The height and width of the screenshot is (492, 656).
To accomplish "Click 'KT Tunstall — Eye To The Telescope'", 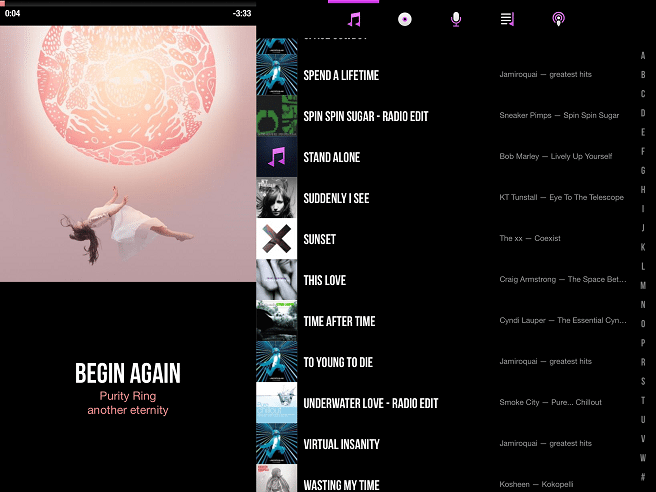I will pyautogui.click(x=561, y=197).
